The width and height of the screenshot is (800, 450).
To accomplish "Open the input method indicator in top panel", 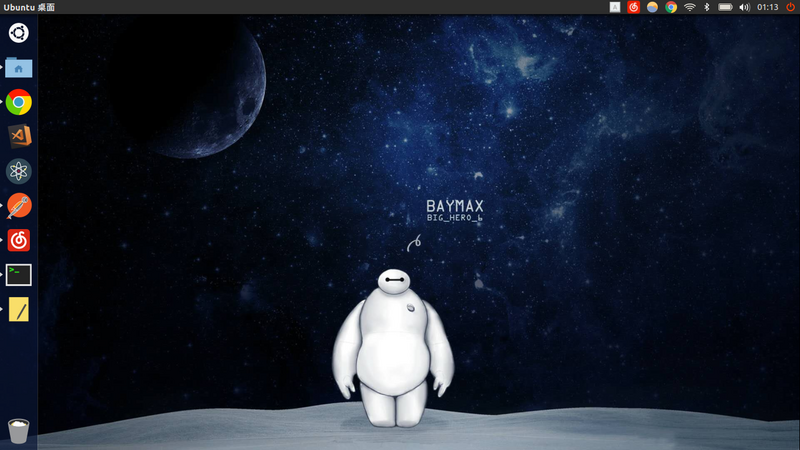I will 615,7.
